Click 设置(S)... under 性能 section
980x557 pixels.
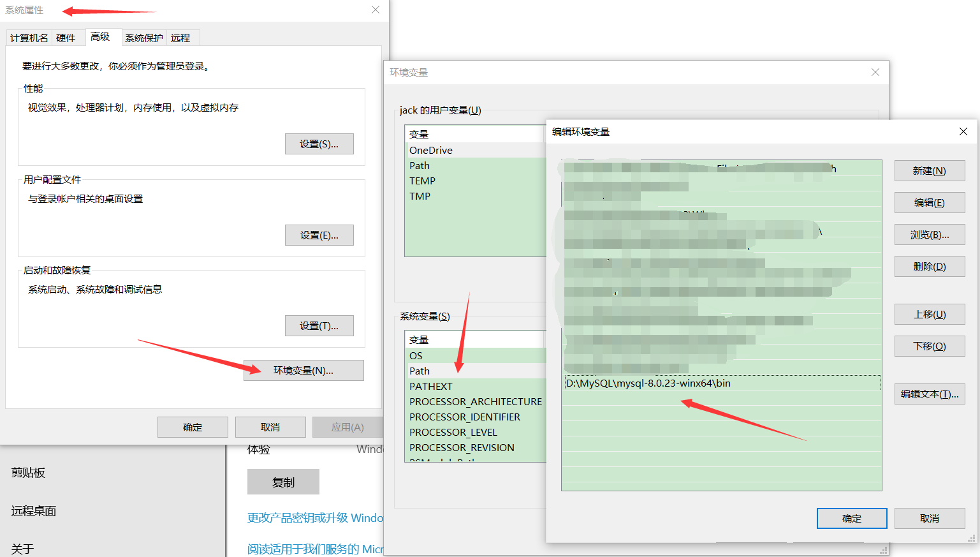click(x=319, y=144)
